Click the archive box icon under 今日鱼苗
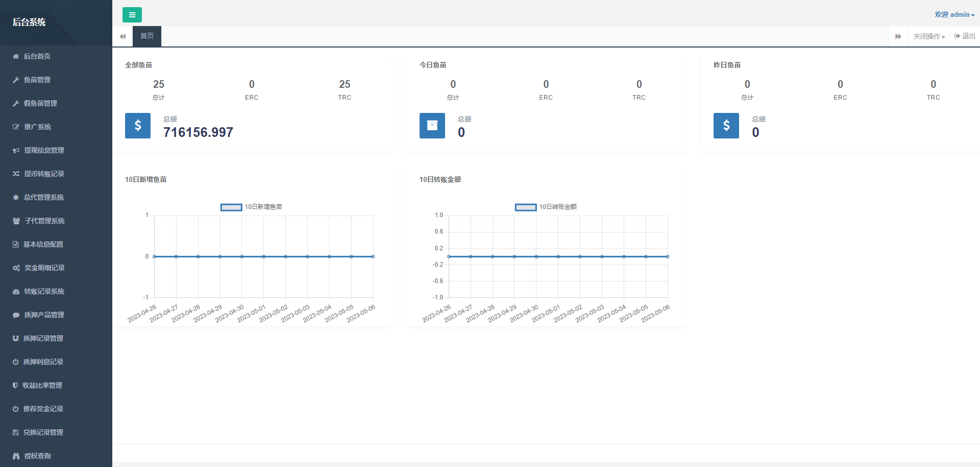This screenshot has width=980, height=467. (432, 126)
